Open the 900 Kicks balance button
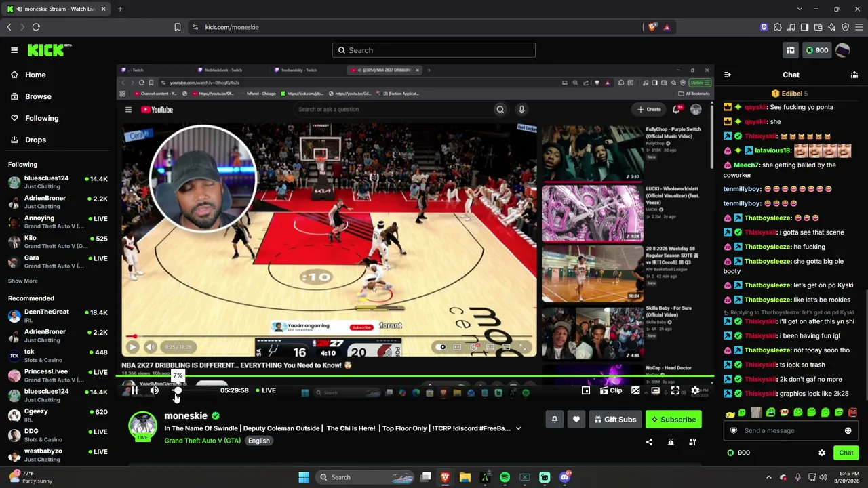Image resolution: width=868 pixels, height=488 pixels. click(816, 50)
